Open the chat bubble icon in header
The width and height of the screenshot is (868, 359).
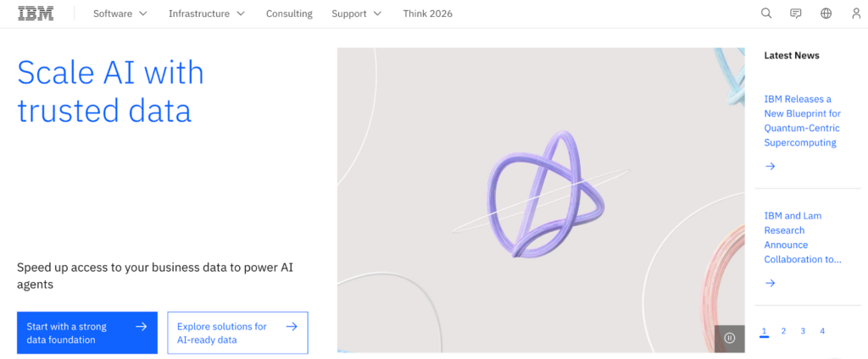pyautogui.click(x=795, y=14)
